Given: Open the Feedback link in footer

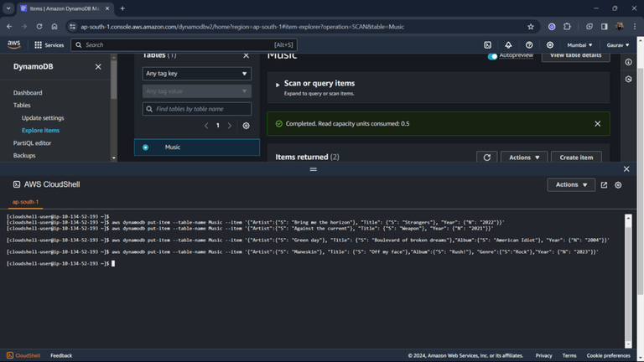Looking at the screenshot, I should pyautogui.click(x=61, y=355).
